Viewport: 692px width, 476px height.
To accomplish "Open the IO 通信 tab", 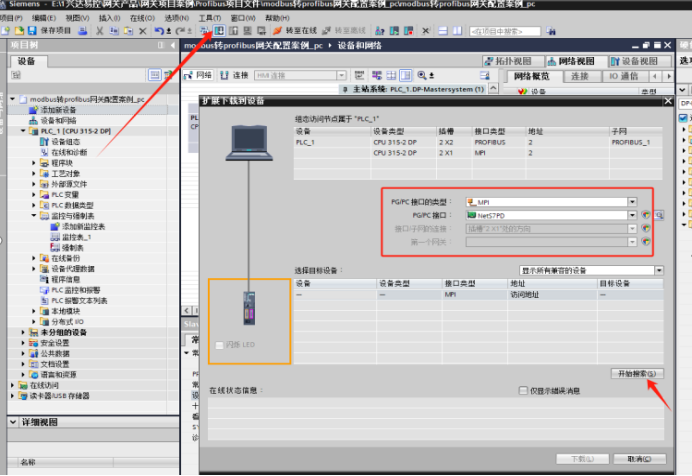I will coord(623,76).
